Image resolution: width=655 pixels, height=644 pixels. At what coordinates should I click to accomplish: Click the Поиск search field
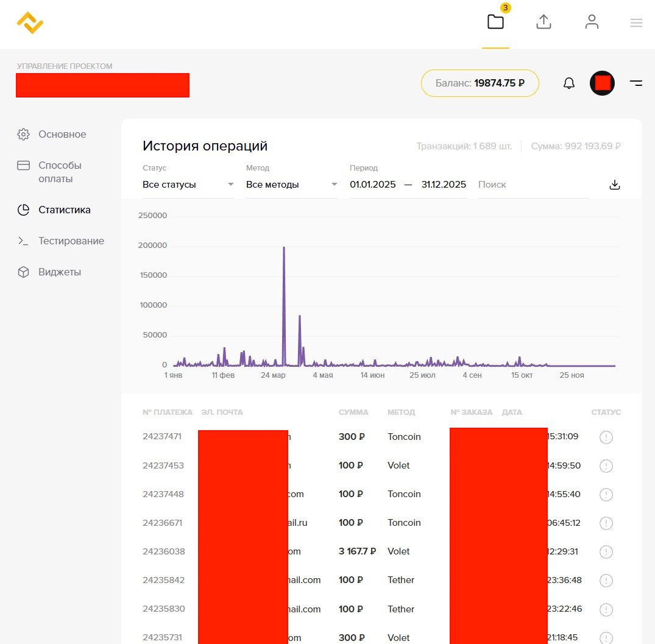[533, 185]
